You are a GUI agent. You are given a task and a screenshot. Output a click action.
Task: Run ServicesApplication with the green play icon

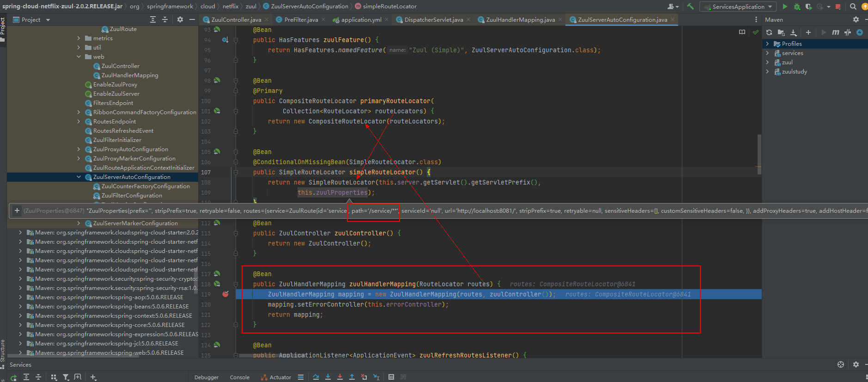pyautogui.click(x=785, y=6)
